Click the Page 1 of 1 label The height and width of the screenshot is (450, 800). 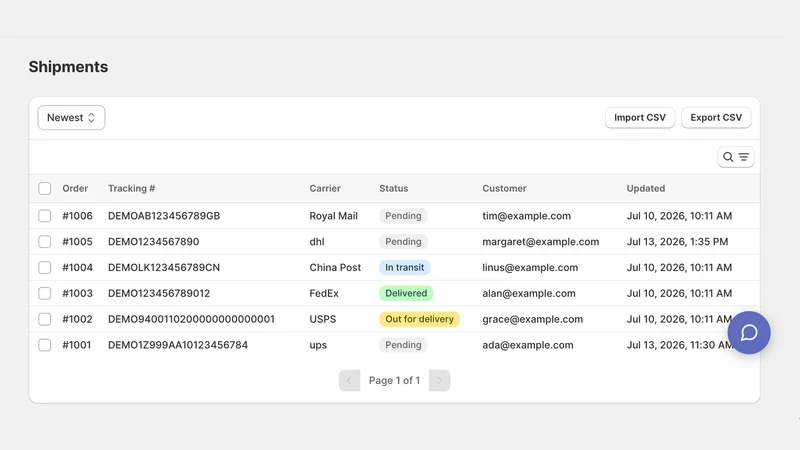394,381
